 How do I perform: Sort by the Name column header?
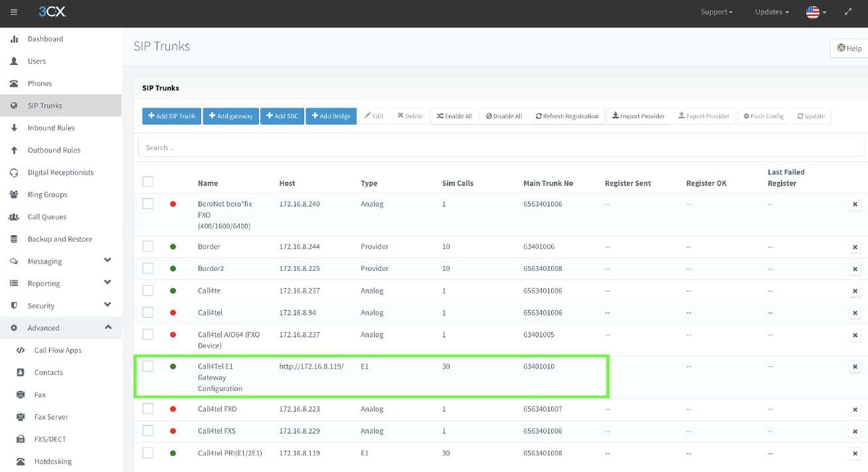[x=208, y=184]
